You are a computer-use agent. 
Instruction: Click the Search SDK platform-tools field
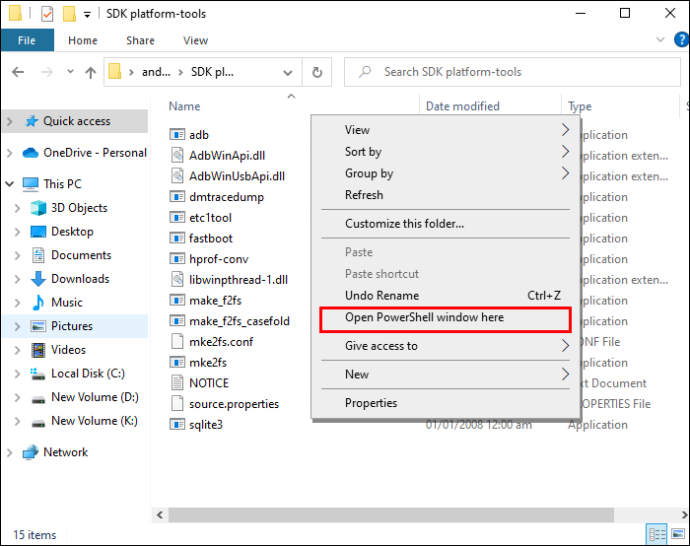(513, 72)
